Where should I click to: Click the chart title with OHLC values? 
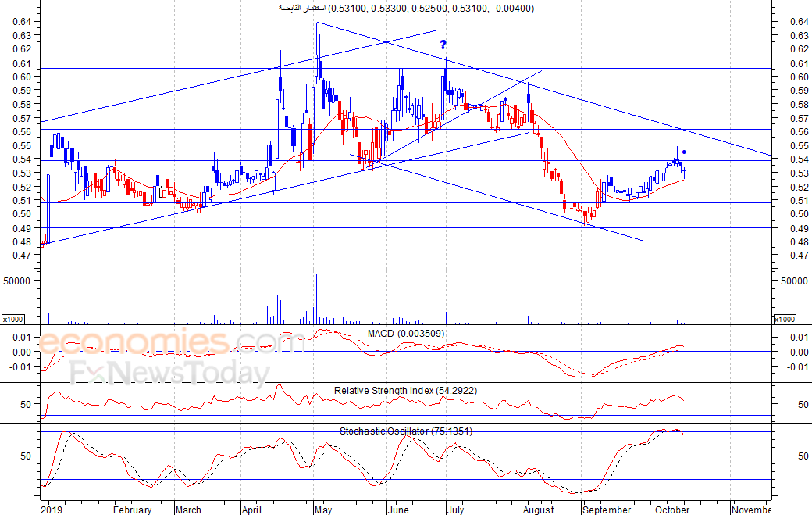(x=406, y=9)
